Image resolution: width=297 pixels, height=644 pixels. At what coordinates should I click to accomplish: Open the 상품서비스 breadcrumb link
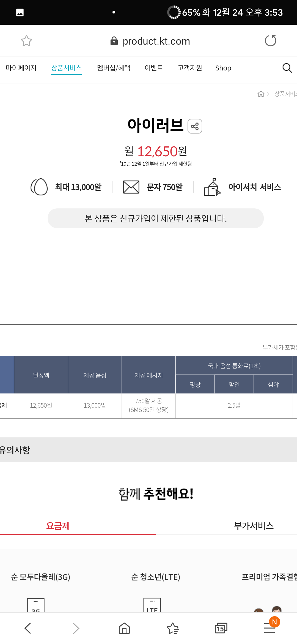(x=286, y=94)
